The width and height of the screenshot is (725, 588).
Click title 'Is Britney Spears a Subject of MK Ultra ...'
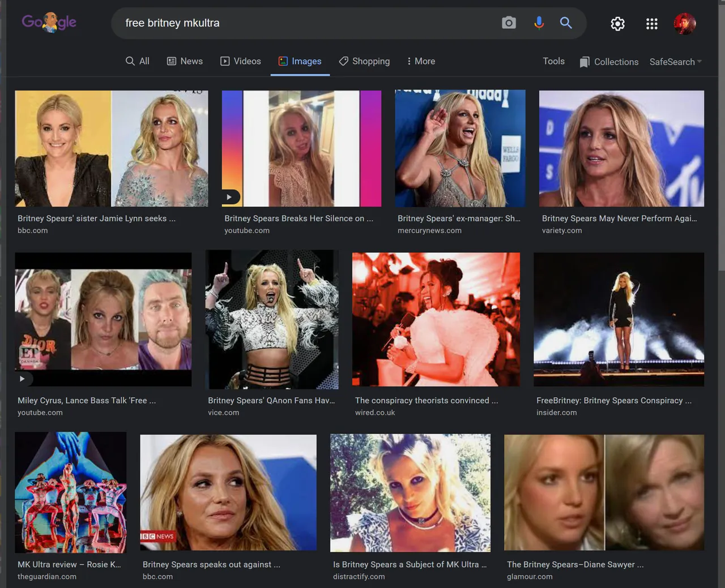pyautogui.click(x=410, y=565)
